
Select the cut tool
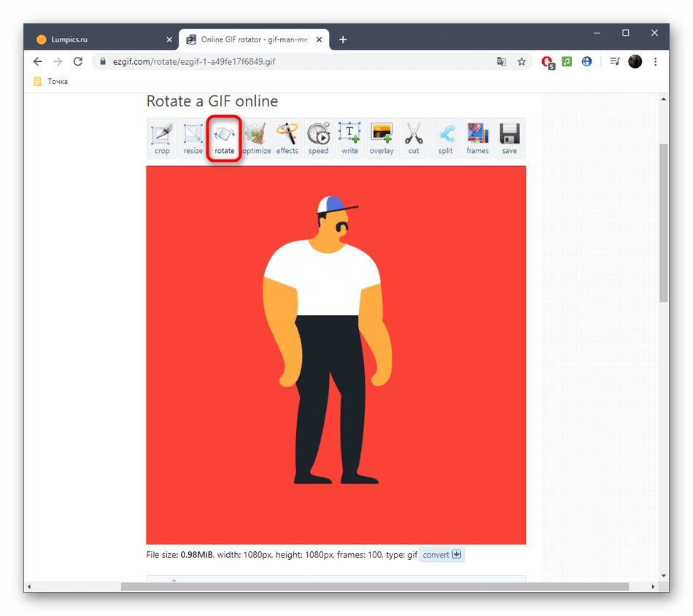[414, 139]
